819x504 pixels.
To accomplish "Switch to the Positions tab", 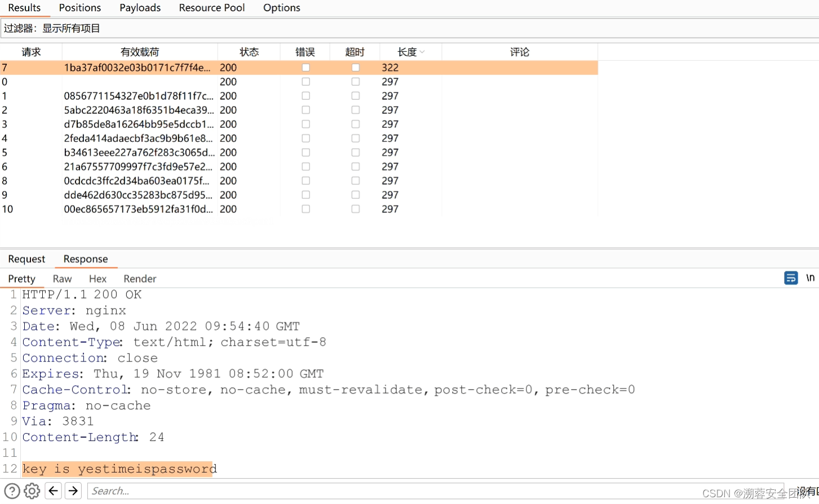I will 80,8.
